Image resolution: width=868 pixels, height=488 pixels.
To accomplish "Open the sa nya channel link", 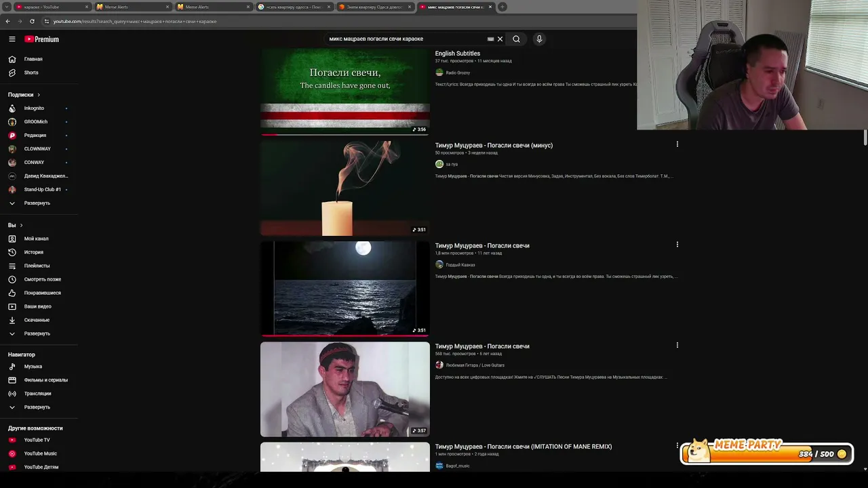I will pos(452,164).
